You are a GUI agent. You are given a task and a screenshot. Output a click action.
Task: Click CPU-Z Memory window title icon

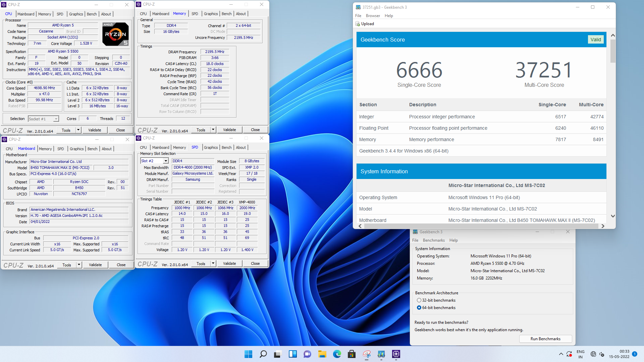click(x=139, y=4)
